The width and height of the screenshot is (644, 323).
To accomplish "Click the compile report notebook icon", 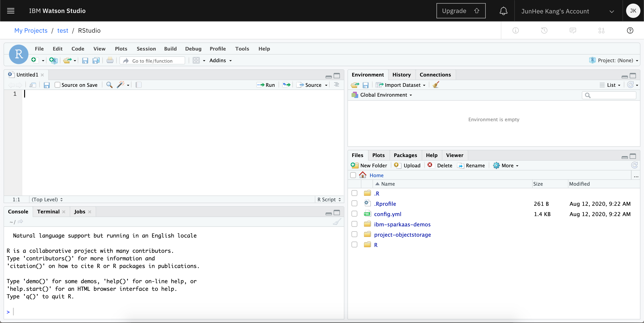I will [138, 85].
